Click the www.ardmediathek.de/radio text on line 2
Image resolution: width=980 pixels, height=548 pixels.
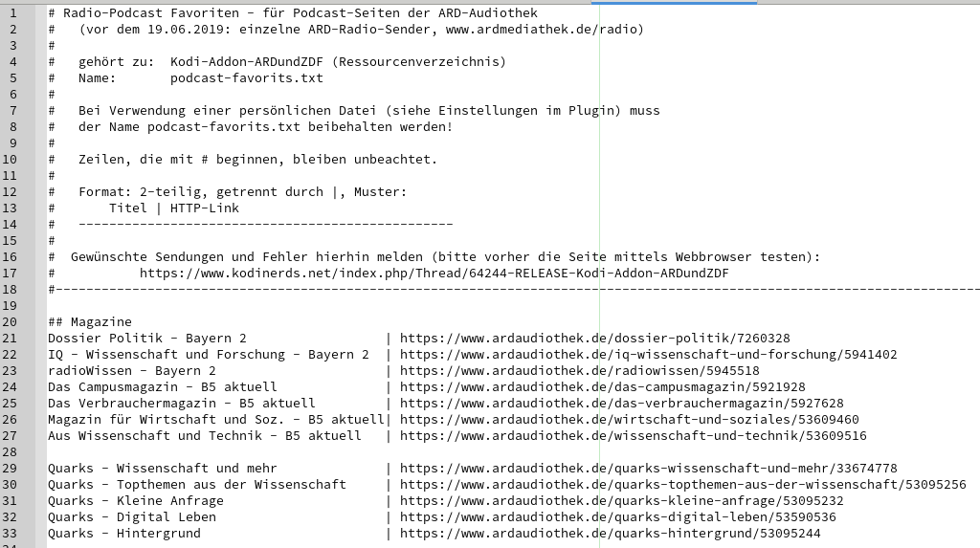click(x=542, y=30)
